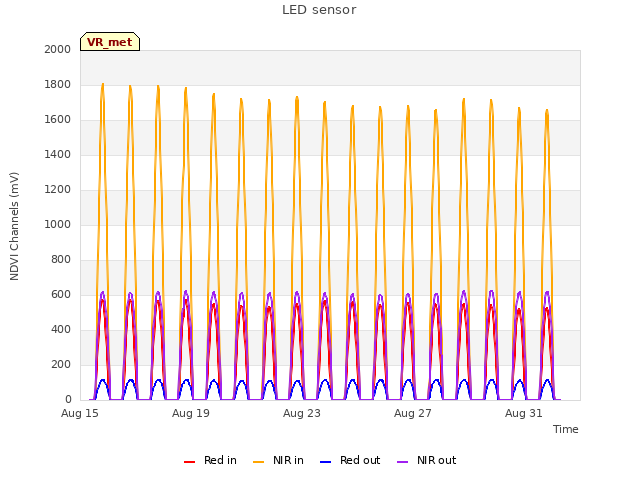
Task: Click the Aug 23 x-axis label
Action: tap(302, 413)
